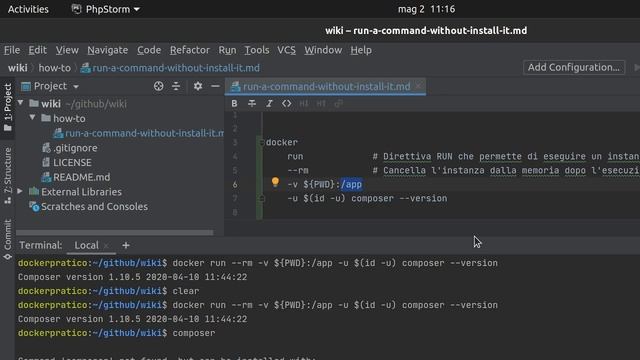Open the Edit menu
Image resolution: width=640 pixels, height=360 pixels.
coord(37,50)
